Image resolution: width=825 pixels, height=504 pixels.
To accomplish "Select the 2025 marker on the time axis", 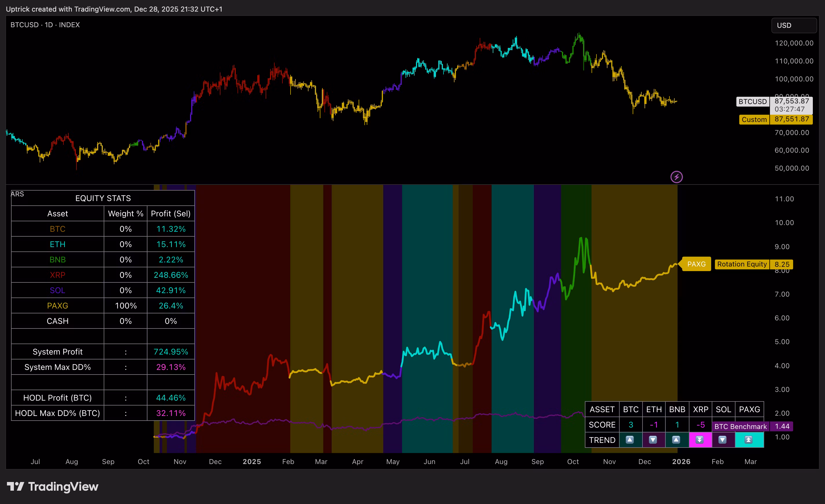I will pyautogui.click(x=251, y=461).
